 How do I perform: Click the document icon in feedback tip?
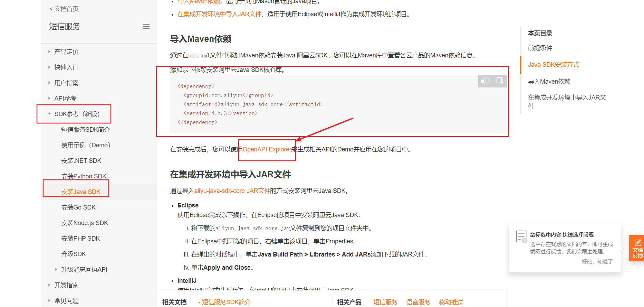coord(521,237)
